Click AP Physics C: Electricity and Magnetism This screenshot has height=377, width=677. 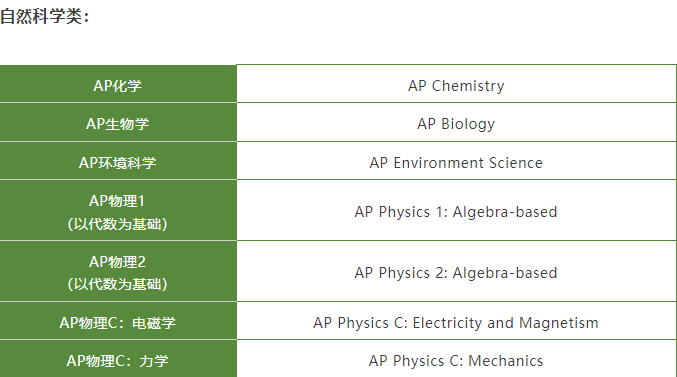[x=456, y=323]
